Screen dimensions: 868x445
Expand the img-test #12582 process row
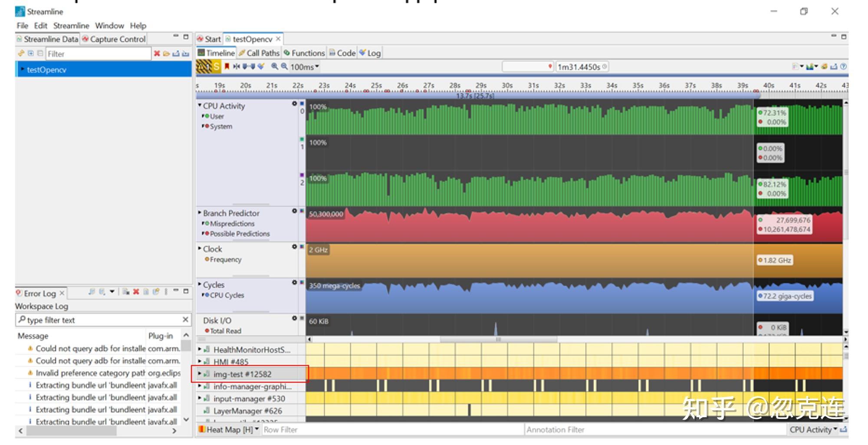(200, 373)
